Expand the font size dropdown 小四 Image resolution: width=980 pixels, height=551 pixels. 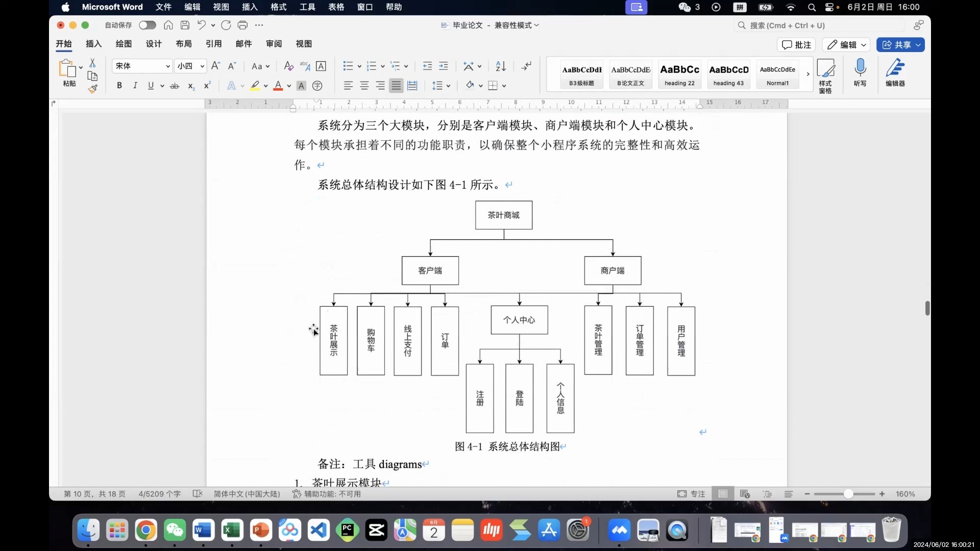[202, 66]
